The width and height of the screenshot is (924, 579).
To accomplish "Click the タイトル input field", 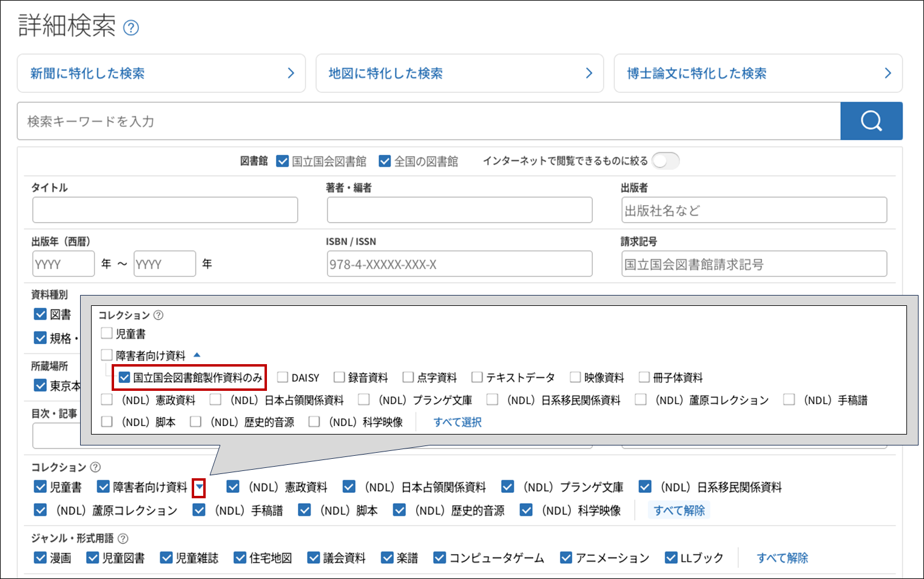I will click(x=164, y=209).
